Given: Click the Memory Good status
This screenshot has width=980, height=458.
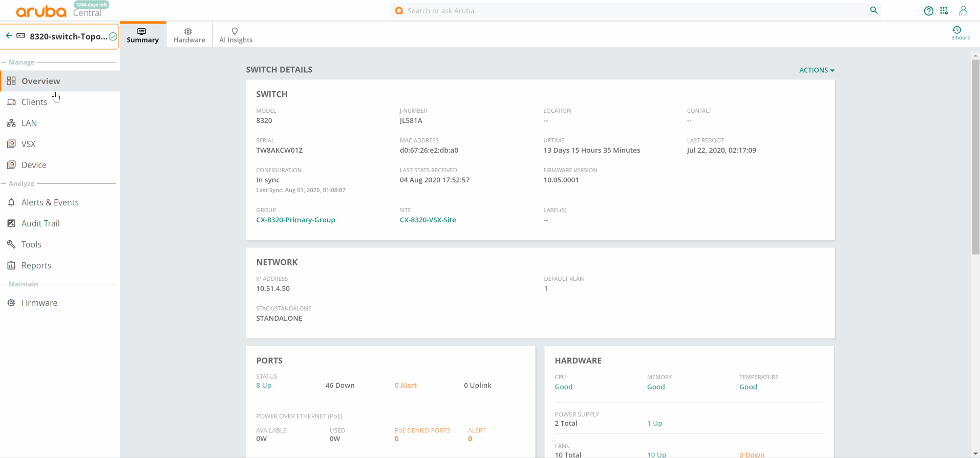Looking at the screenshot, I should click(656, 387).
